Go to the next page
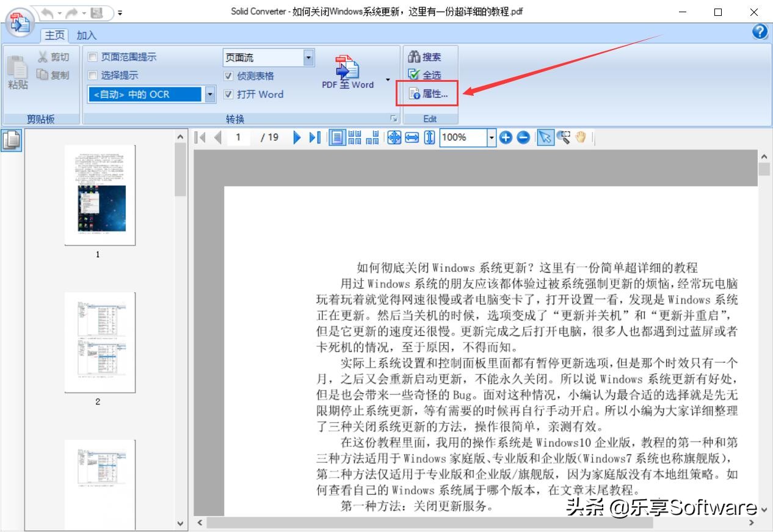 [x=297, y=137]
